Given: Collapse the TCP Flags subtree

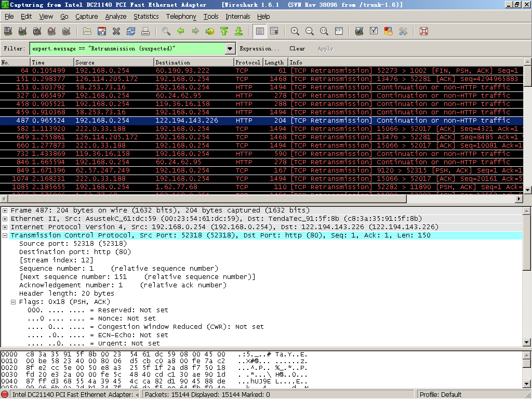Looking at the screenshot, I should coord(14,302).
